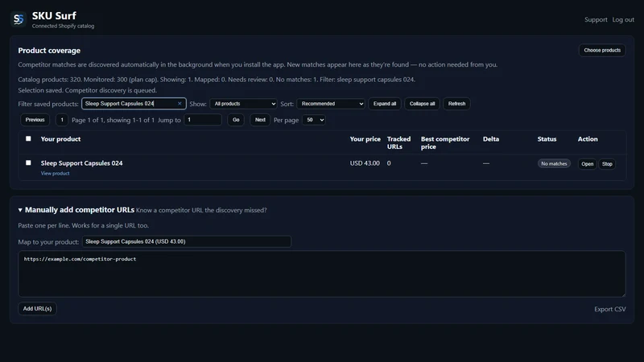Select page 1 button

pyautogui.click(x=62, y=120)
